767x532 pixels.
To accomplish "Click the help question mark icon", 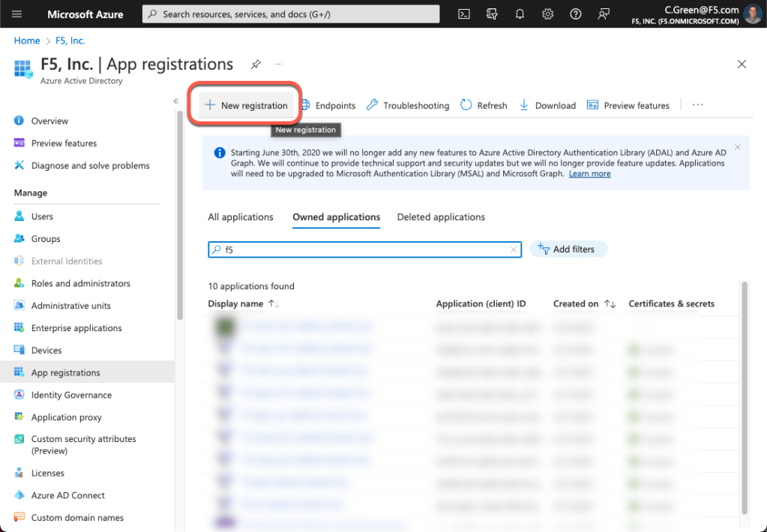I will [575, 14].
